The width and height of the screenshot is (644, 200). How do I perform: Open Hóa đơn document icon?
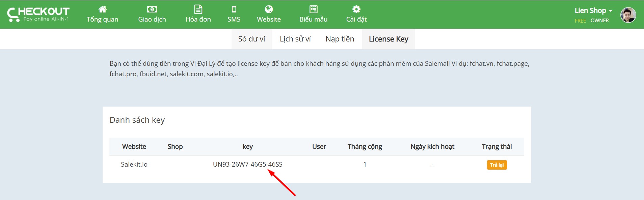(x=198, y=9)
